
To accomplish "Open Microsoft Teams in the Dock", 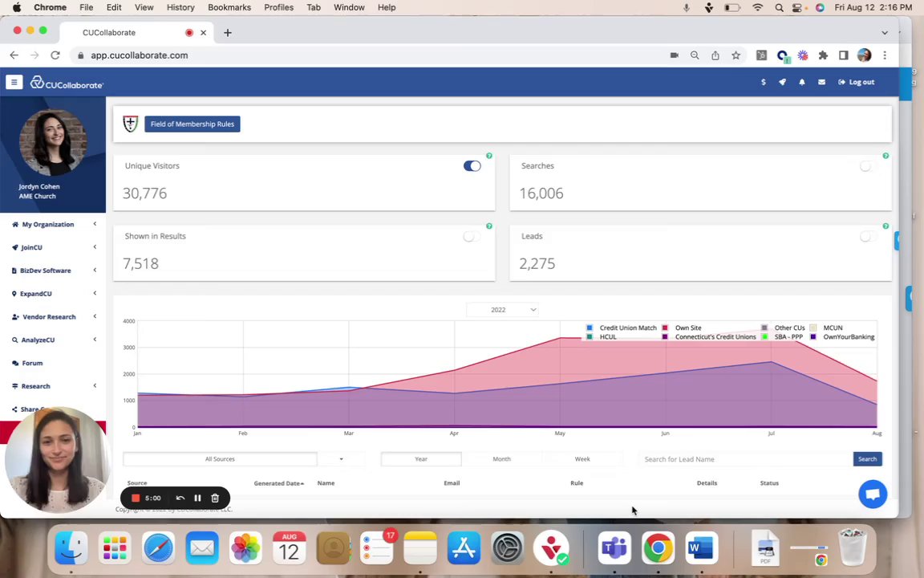I will tap(614, 548).
